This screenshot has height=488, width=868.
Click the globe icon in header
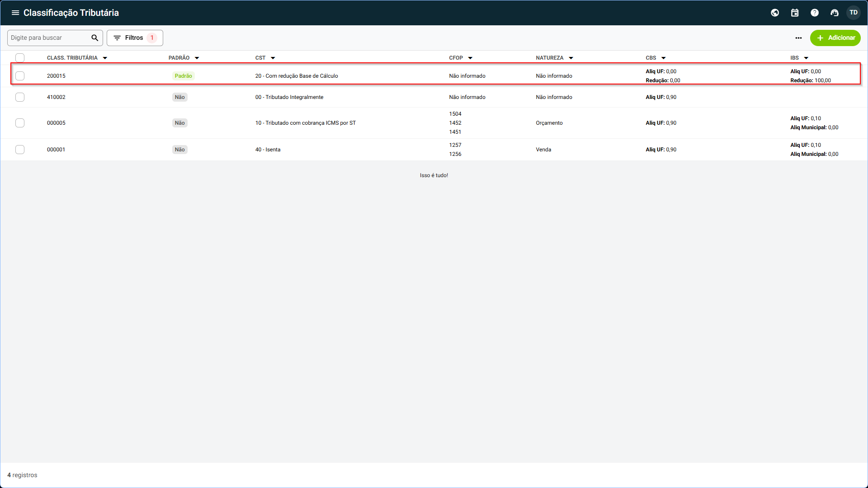coord(775,13)
